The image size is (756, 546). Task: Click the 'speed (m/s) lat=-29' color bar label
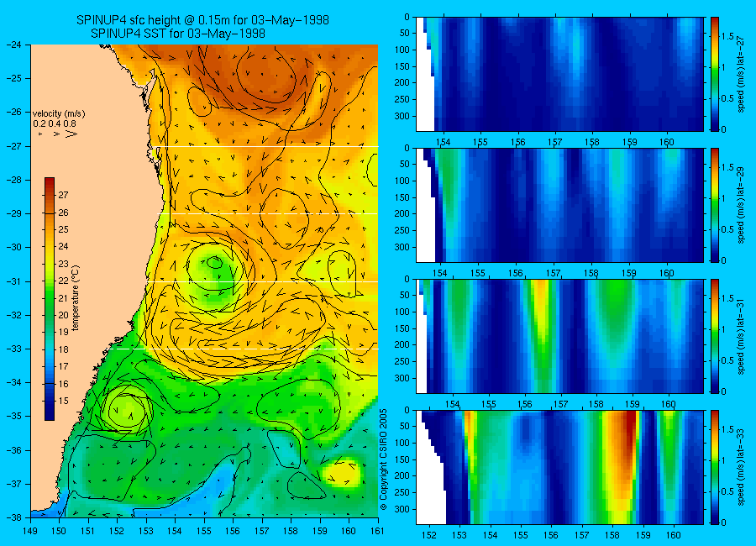click(741, 205)
